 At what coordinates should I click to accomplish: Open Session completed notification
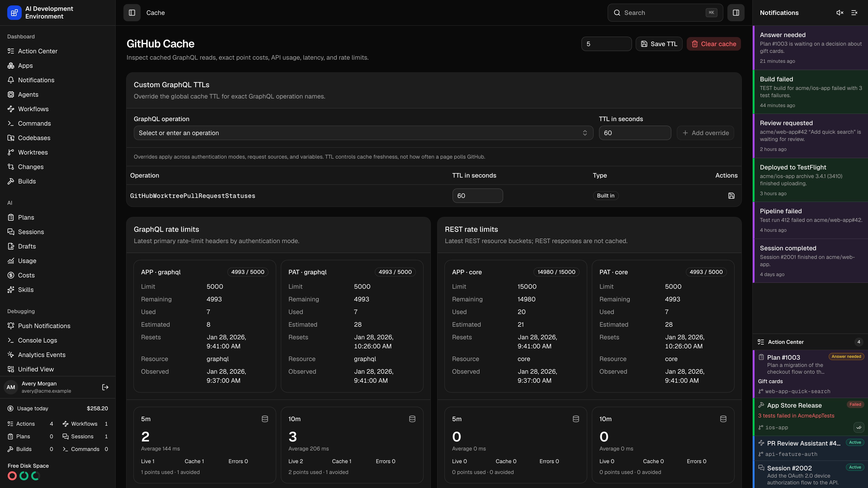(810, 261)
